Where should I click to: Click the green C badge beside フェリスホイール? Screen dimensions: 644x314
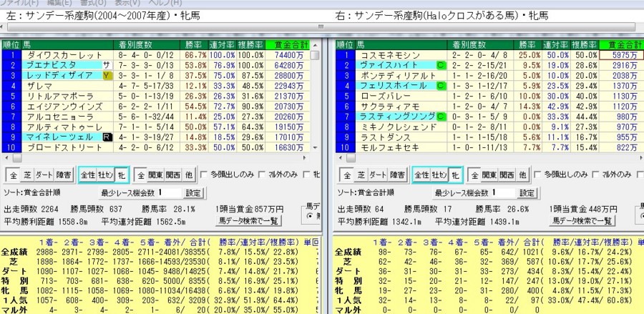click(441, 86)
